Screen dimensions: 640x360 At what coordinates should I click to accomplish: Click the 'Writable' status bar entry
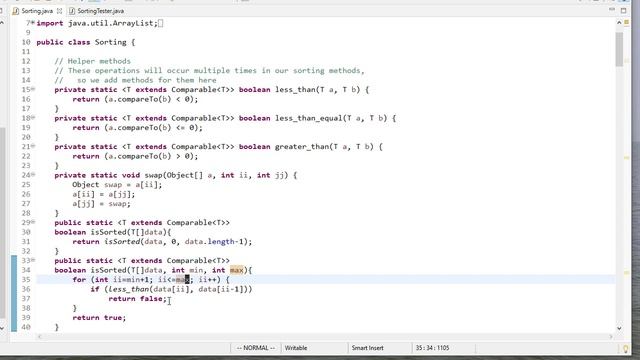(x=296, y=348)
